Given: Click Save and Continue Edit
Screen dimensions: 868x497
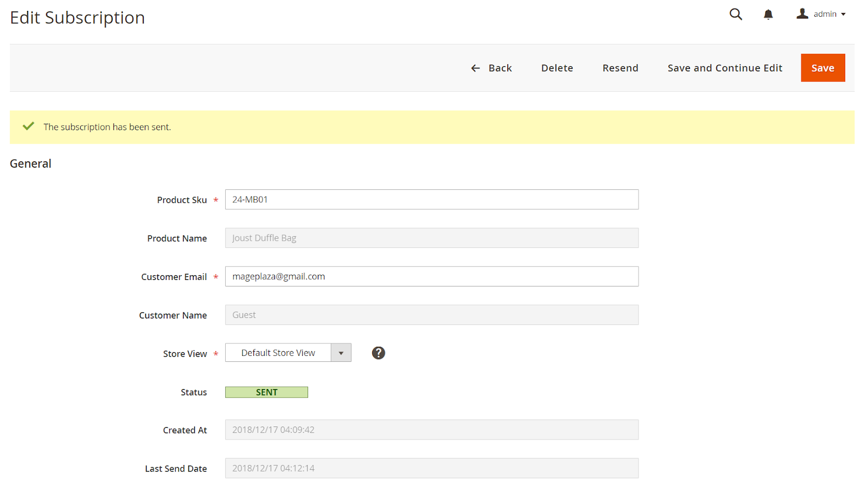Looking at the screenshot, I should point(724,68).
